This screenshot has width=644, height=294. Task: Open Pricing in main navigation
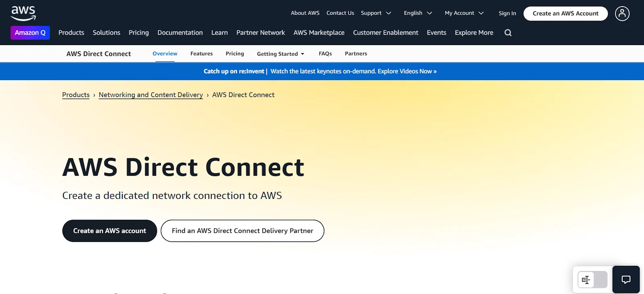(x=138, y=33)
